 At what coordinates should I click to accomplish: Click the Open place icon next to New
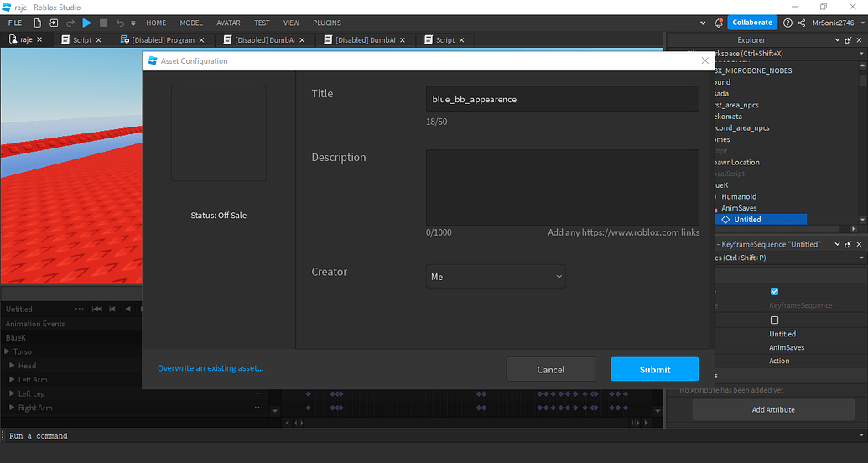54,23
